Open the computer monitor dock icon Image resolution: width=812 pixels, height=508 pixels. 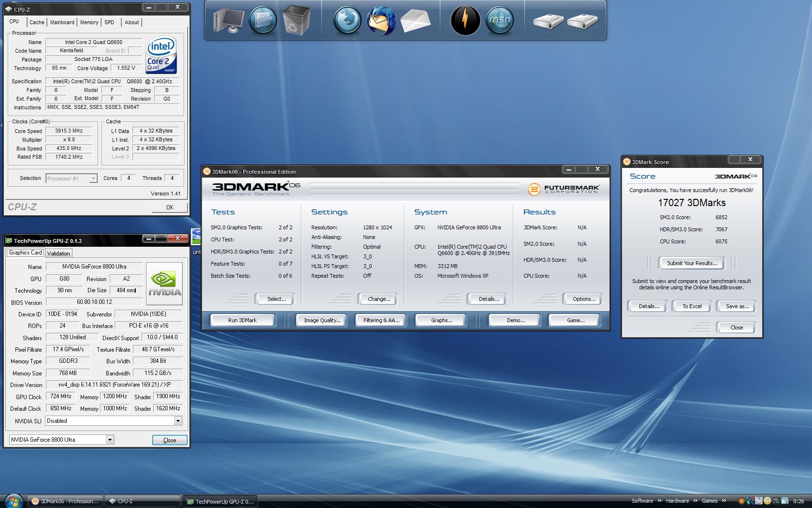(x=228, y=20)
